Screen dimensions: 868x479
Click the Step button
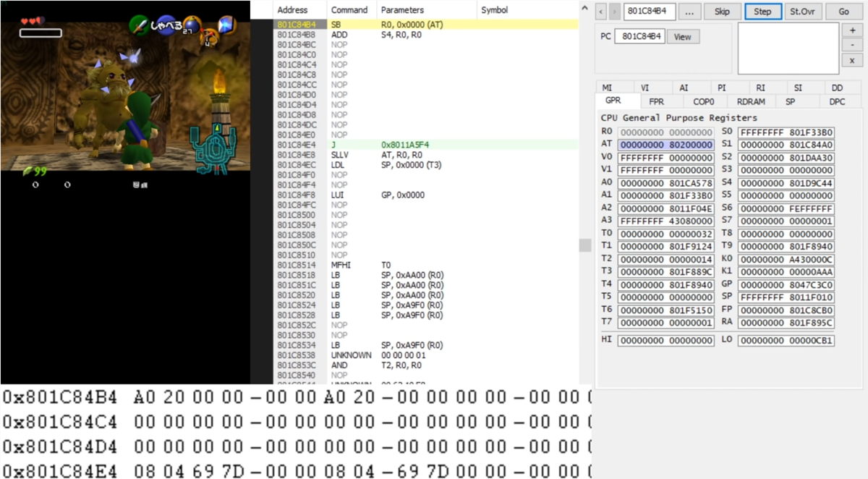point(762,12)
